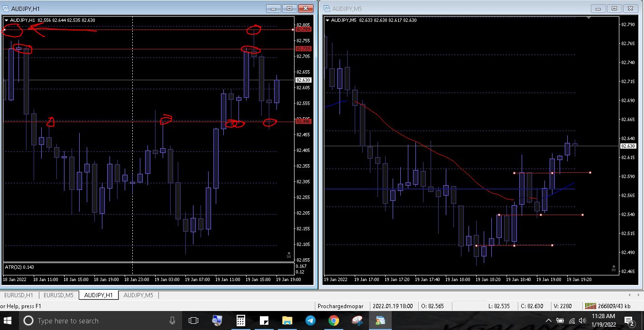Expand the hidden system tray icons

click(x=549, y=321)
